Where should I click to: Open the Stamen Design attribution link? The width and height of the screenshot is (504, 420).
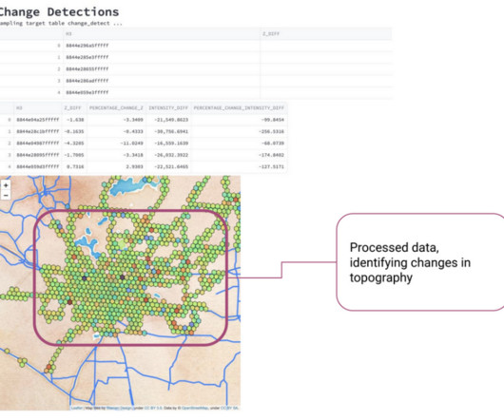click(x=120, y=408)
